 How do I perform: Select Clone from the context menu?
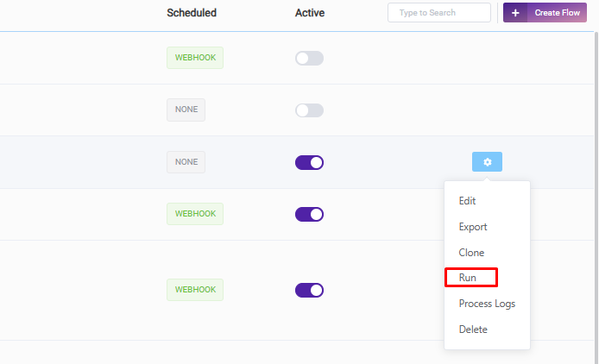tap(471, 253)
